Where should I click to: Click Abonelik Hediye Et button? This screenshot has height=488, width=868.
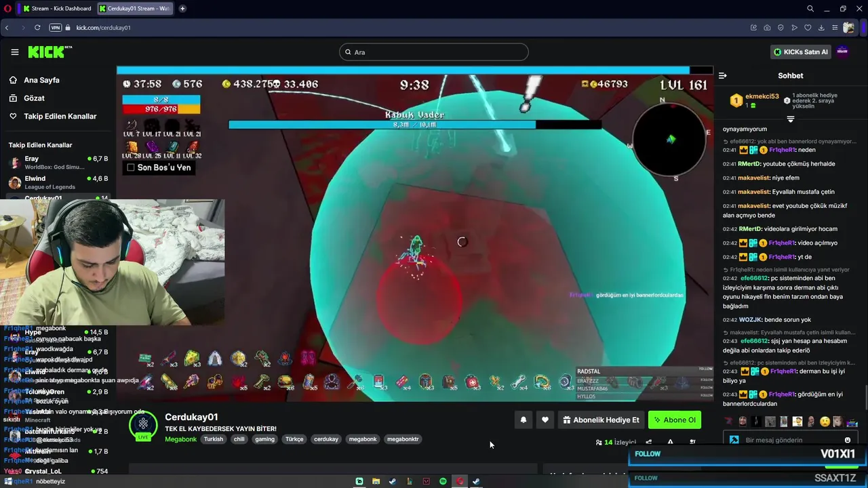601,420
